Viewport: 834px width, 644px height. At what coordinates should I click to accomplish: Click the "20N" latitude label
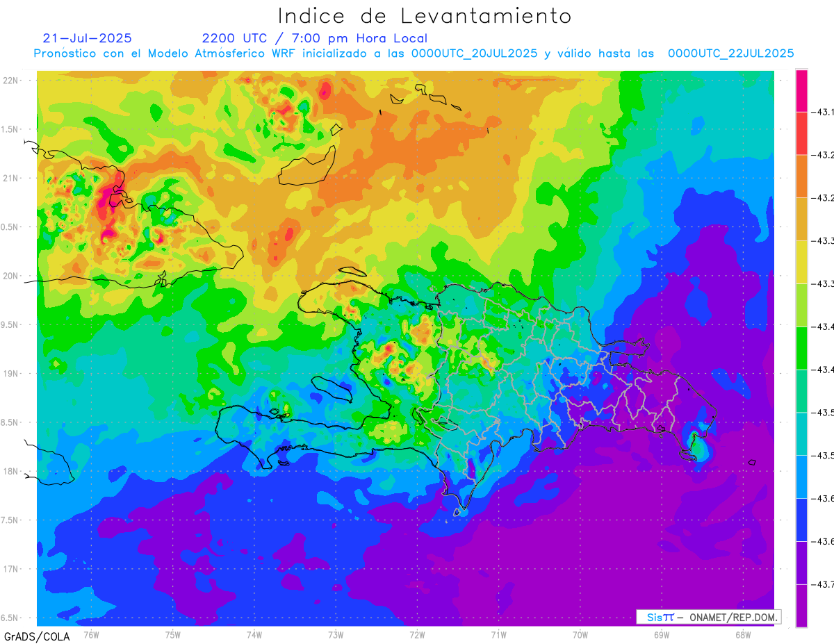pos(12,276)
